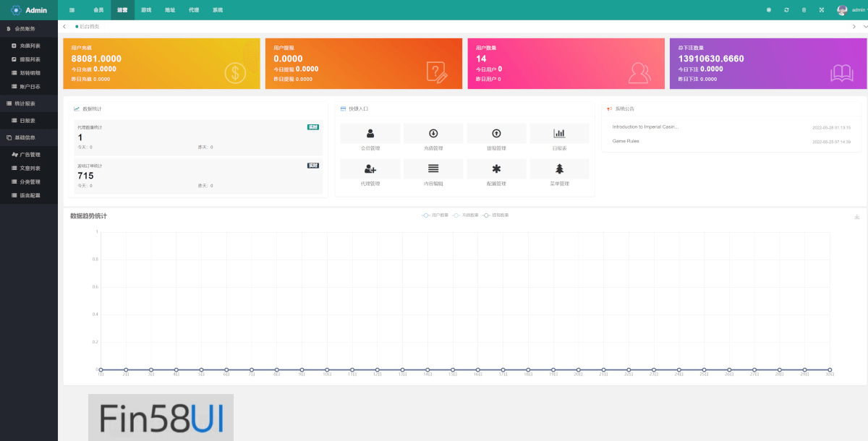Screen dimensions: 868x441
Task: Open the Game Rules announcement
Action: [626, 141]
